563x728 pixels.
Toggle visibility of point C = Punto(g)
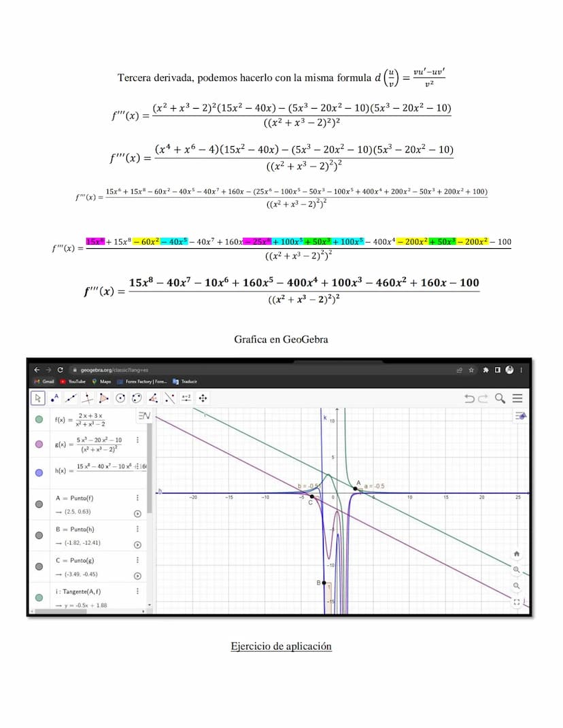pyautogui.click(x=39, y=566)
